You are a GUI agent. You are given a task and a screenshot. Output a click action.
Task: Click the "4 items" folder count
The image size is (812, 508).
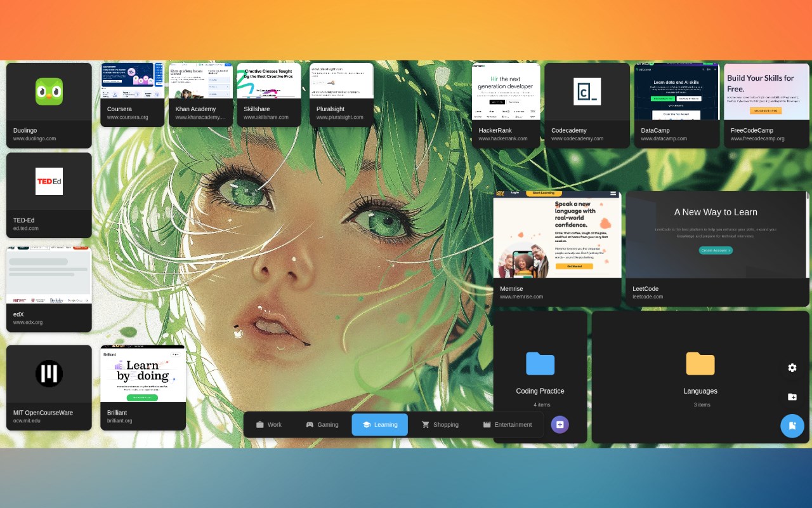[542, 404]
